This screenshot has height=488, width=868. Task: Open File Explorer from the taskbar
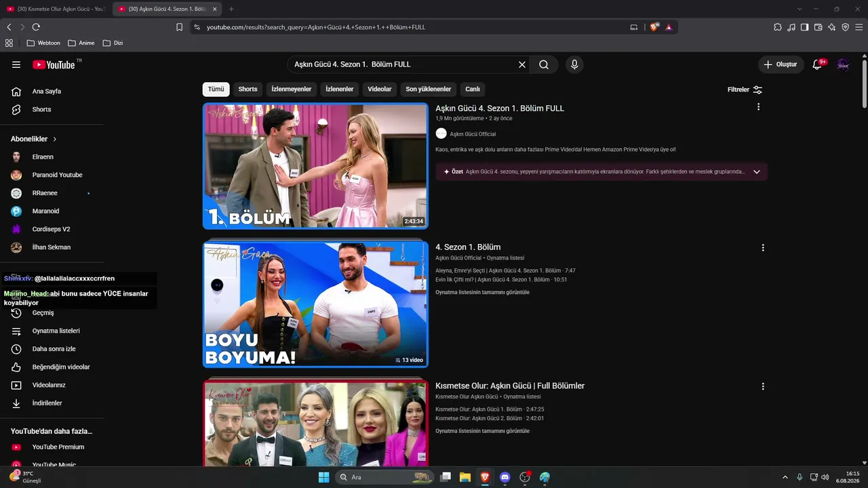[465, 477]
